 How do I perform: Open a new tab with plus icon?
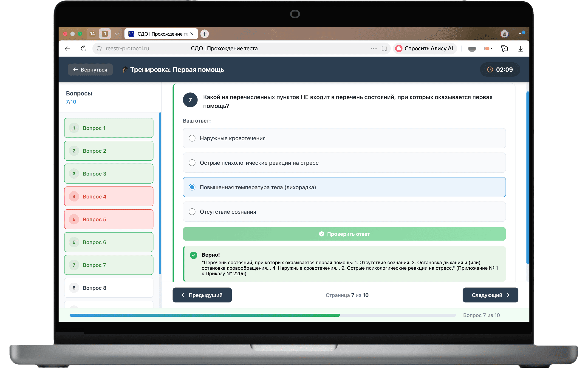pyautogui.click(x=205, y=34)
